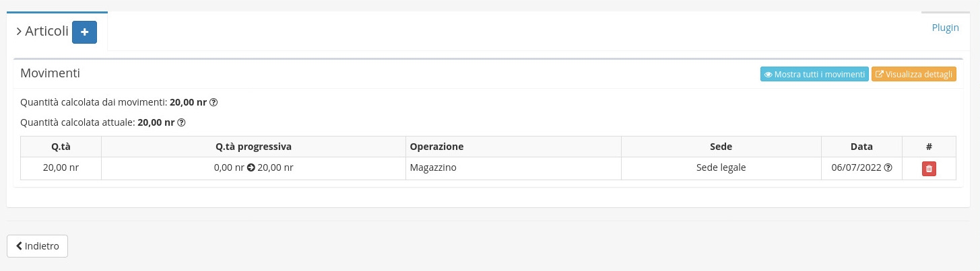This screenshot has width=980, height=271.
Task: Click the help icon beside the date 06/07/2022
Action: (888, 168)
